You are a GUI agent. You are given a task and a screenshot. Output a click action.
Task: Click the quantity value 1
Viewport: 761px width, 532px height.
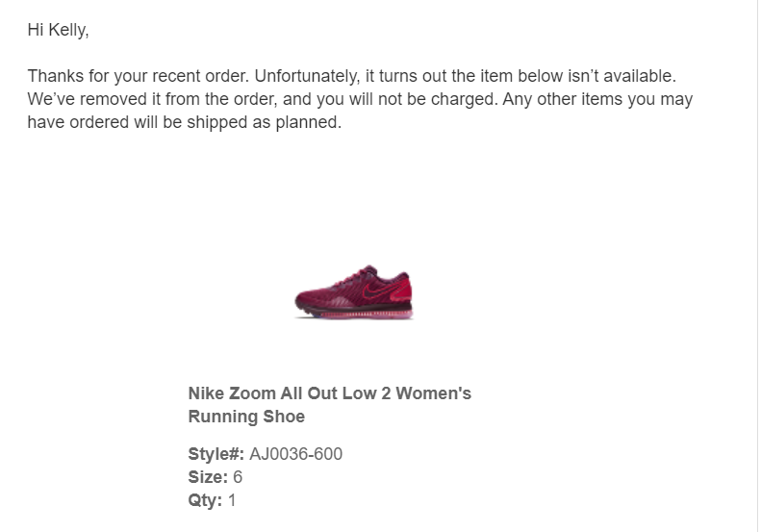pos(232,500)
